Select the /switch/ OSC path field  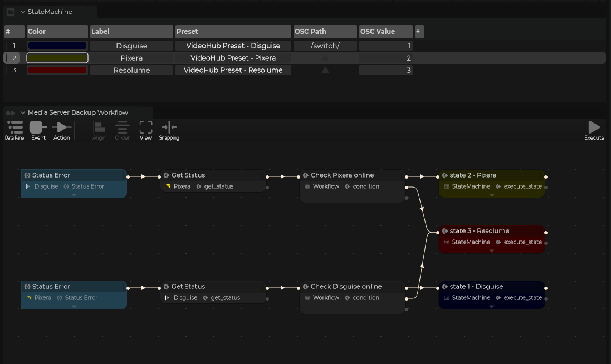[x=325, y=46]
